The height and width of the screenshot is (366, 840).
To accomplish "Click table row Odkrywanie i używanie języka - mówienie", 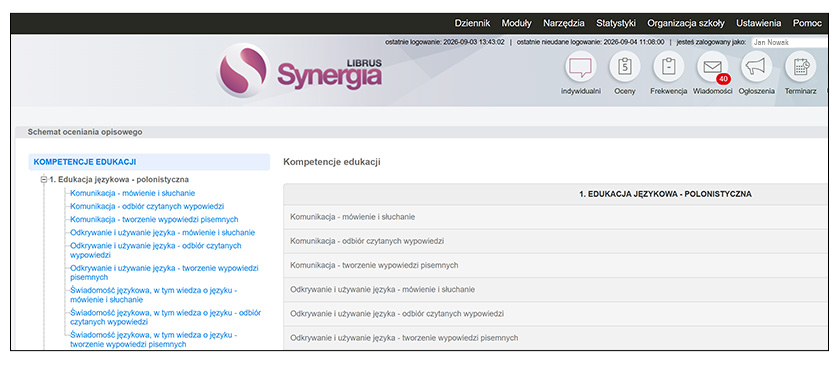I will tap(556, 289).
